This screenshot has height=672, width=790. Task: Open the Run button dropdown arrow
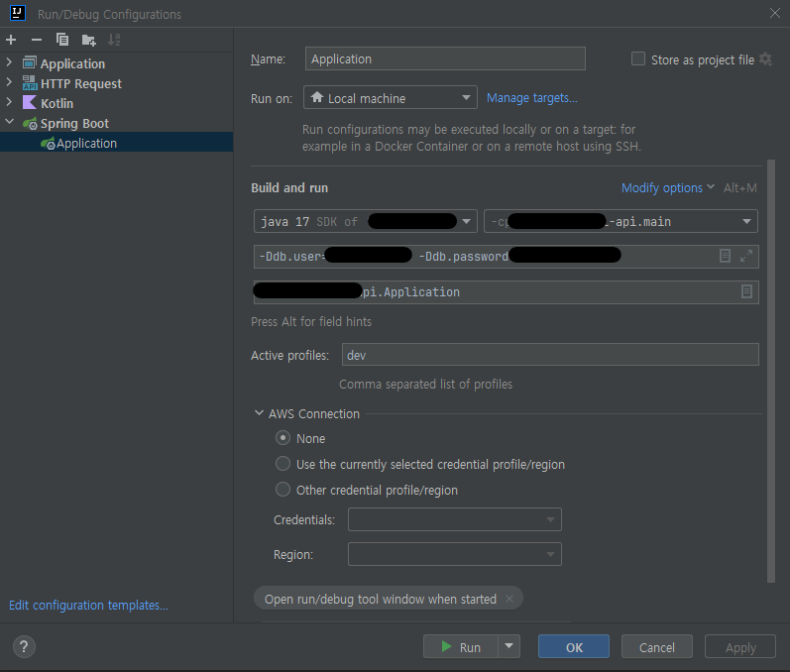[x=508, y=646]
